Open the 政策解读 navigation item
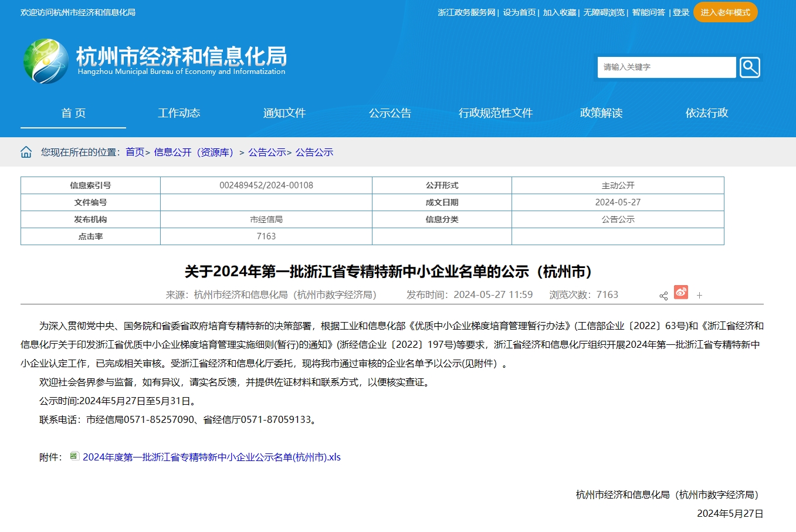Viewport: 796px width, 532px height. [x=601, y=113]
